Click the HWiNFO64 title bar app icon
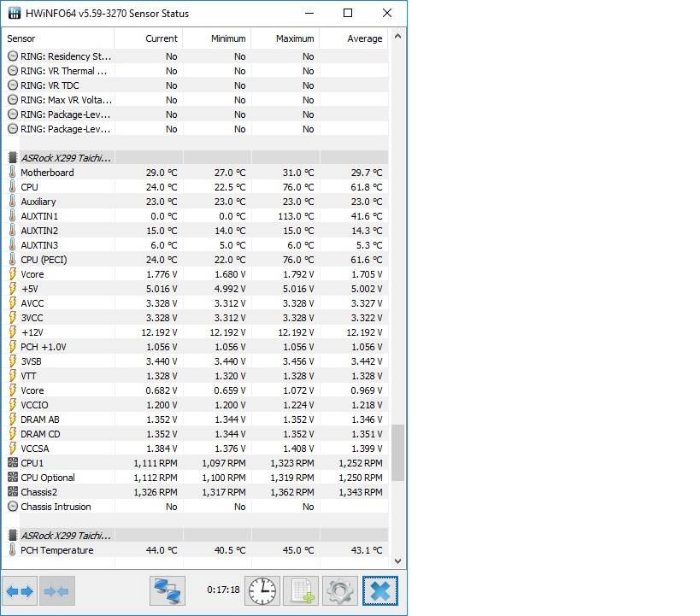 click(x=15, y=14)
